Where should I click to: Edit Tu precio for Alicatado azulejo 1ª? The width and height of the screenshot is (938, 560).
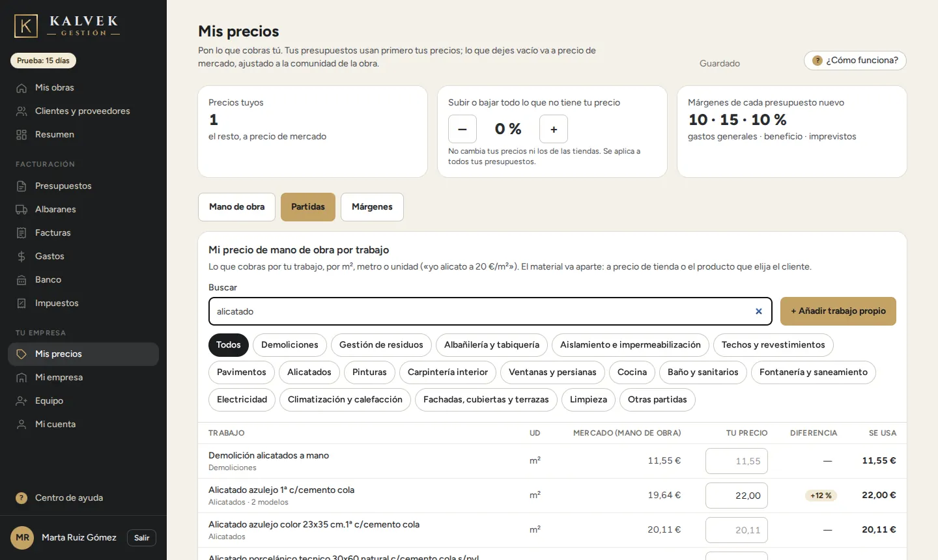click(737, 496)
